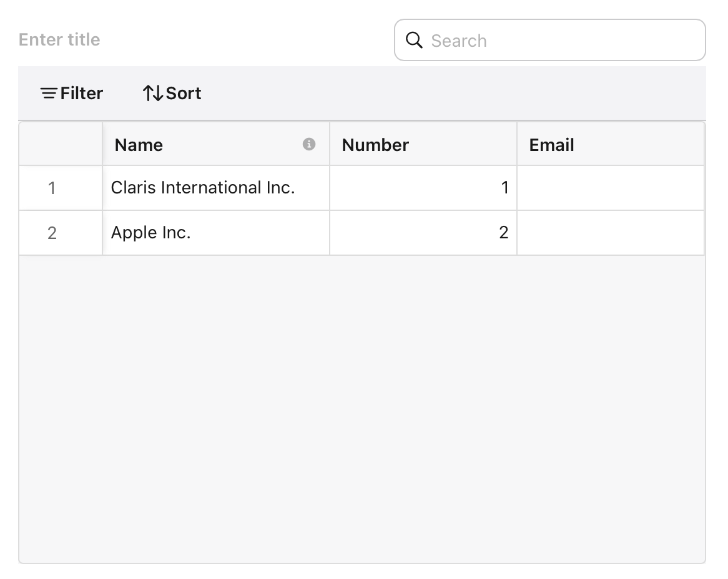Click the info icon on the Name column
This screenshot has width=728, height=579.
310,144
